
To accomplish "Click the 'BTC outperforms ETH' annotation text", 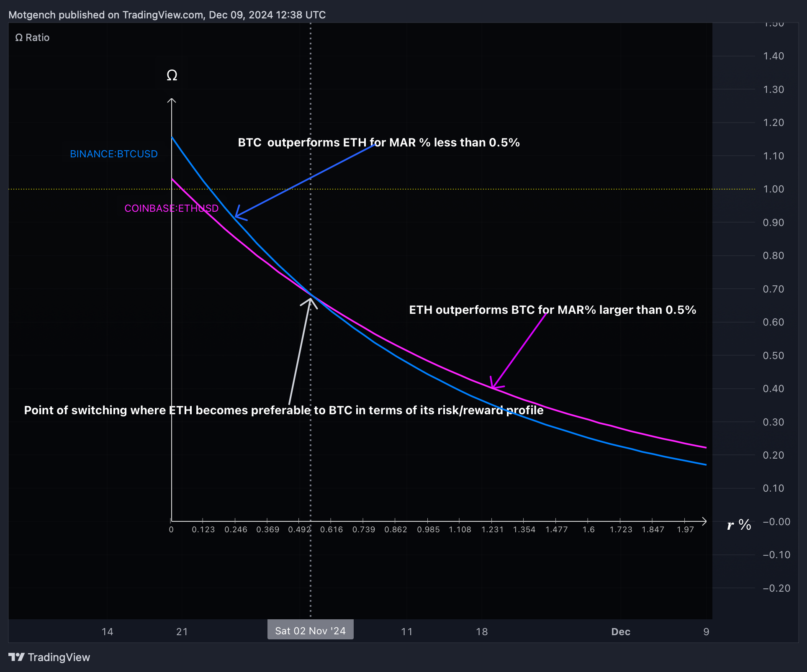I will (x=379, y=143).
